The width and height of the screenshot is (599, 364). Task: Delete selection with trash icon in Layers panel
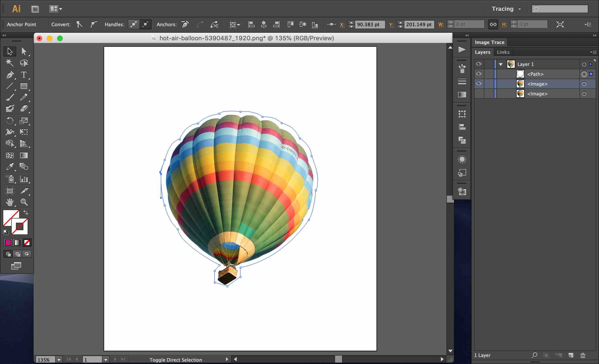583,355
